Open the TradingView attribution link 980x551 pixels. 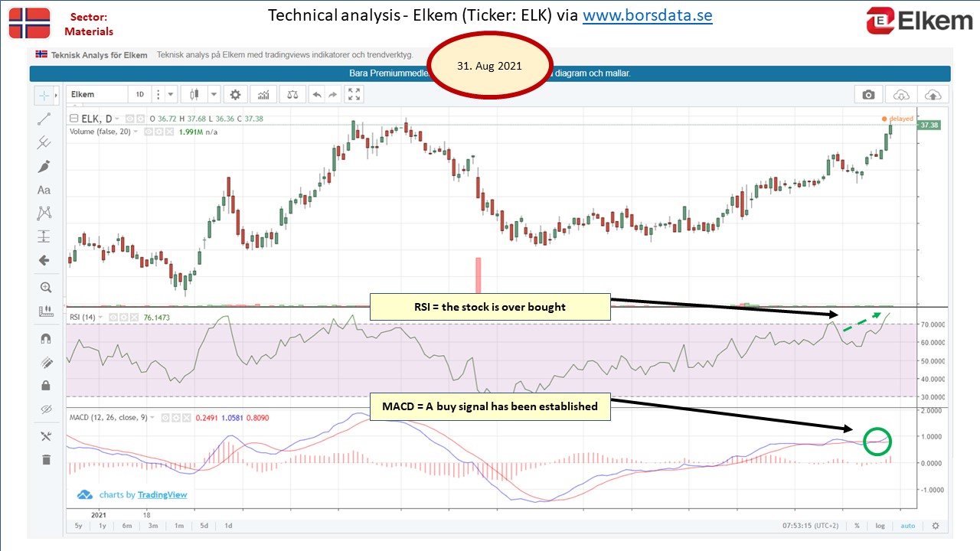pos(162,494)
